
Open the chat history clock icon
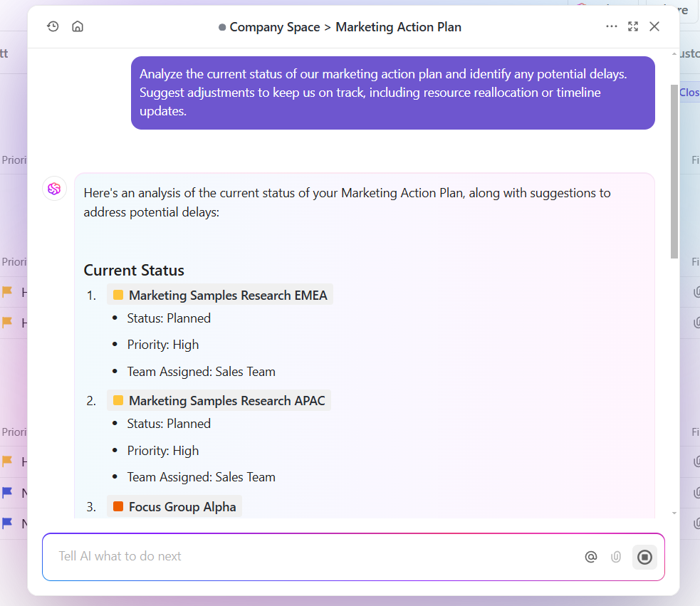click(x=53, y=26)
